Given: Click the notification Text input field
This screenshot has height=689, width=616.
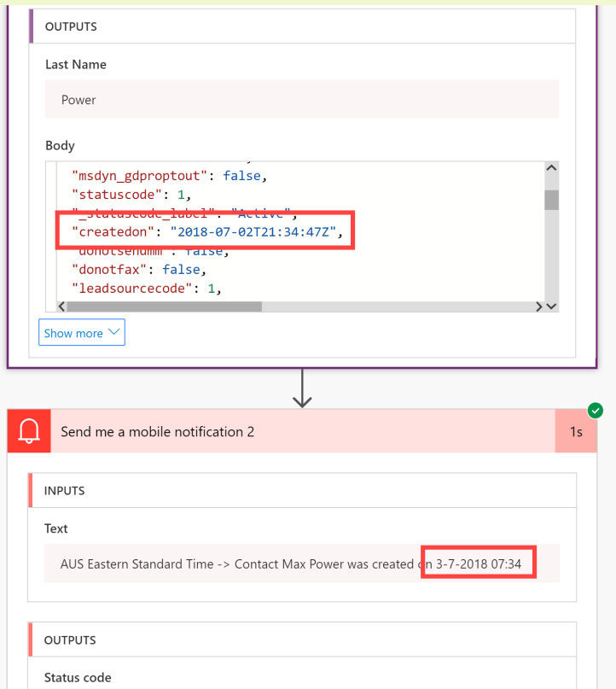Looking at the screenshot, I should click(x=302, y=564).
